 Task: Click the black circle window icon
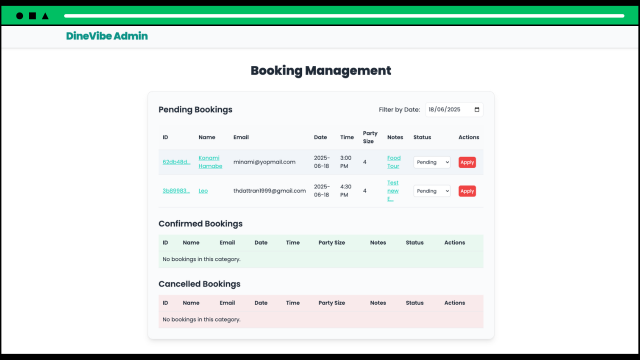[x=20, y=16]
